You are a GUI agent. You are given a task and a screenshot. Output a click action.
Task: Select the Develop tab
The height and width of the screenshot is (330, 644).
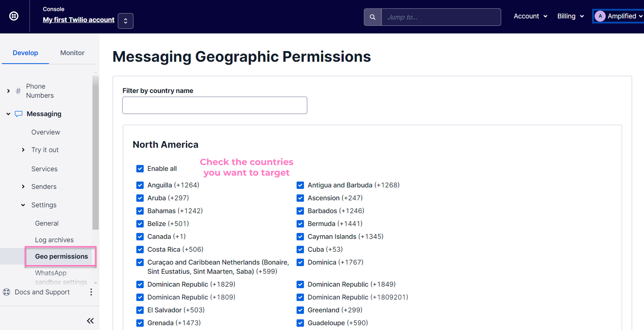point(25,53)
